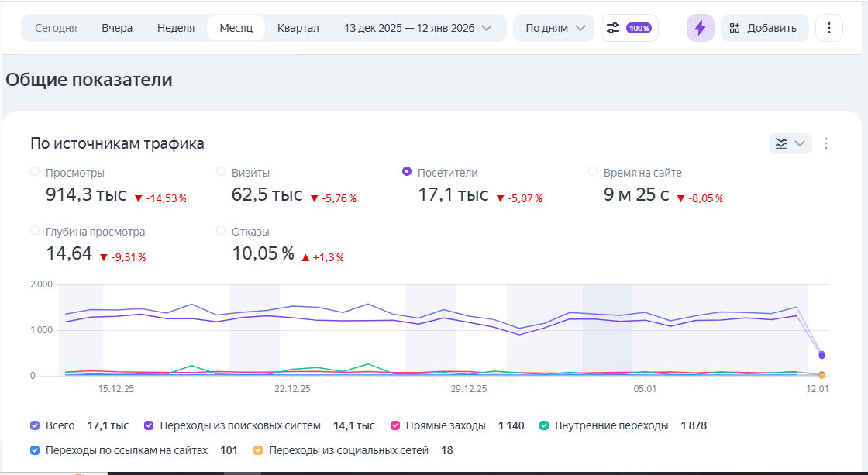Click the lightning bolt icon button
Screen dimensions: 868x475
(x=700, y=28)
